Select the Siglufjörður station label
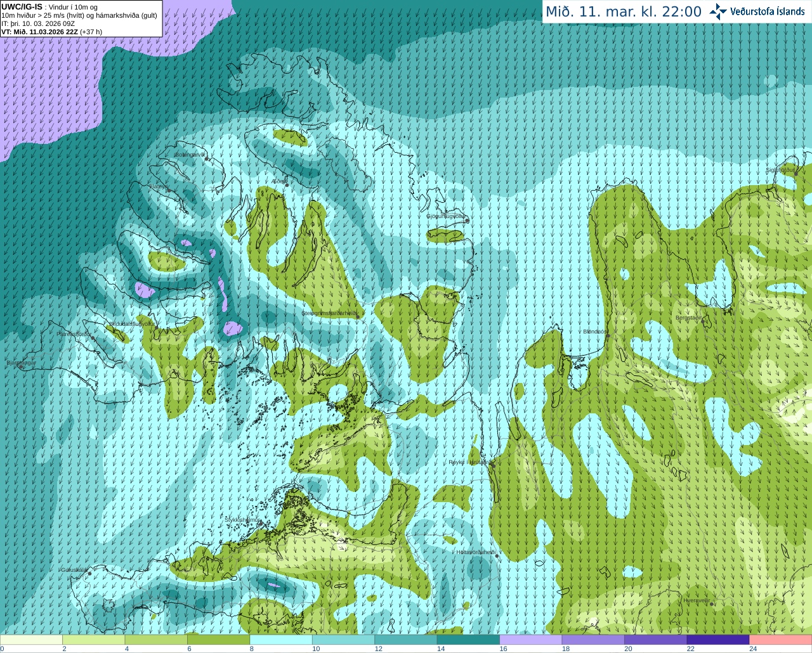Screen dimensions: 812x653 (x=781, y=170)
